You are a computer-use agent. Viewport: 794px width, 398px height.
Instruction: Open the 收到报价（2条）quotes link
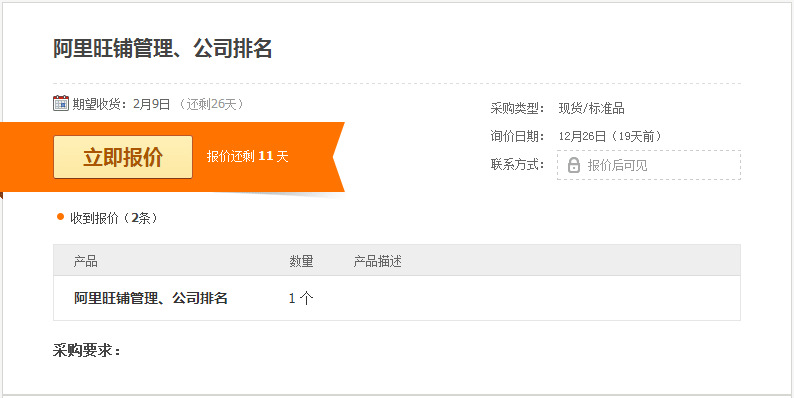point(114,218)
